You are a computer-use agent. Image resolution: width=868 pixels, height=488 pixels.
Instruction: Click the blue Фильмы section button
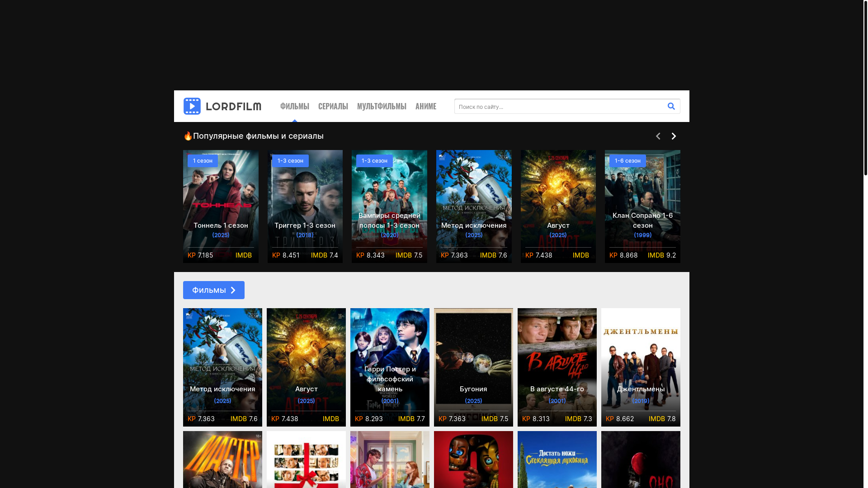(x=214, y=290)
